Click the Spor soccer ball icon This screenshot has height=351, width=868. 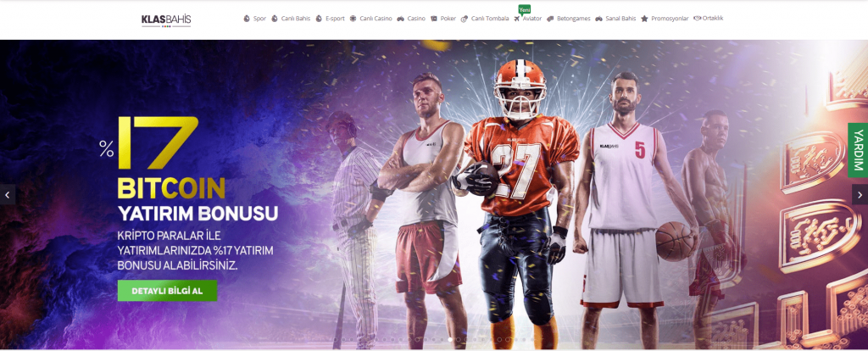[247, 19]
